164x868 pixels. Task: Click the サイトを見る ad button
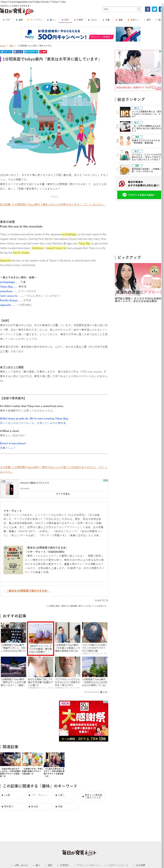pos(63,494)
